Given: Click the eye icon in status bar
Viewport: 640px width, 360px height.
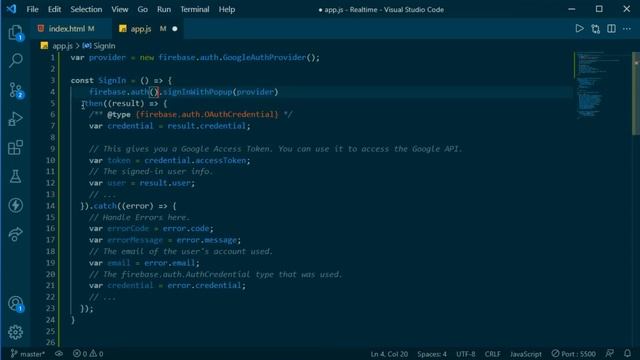Looking at the screenshot, I should (x=59, y=354).
